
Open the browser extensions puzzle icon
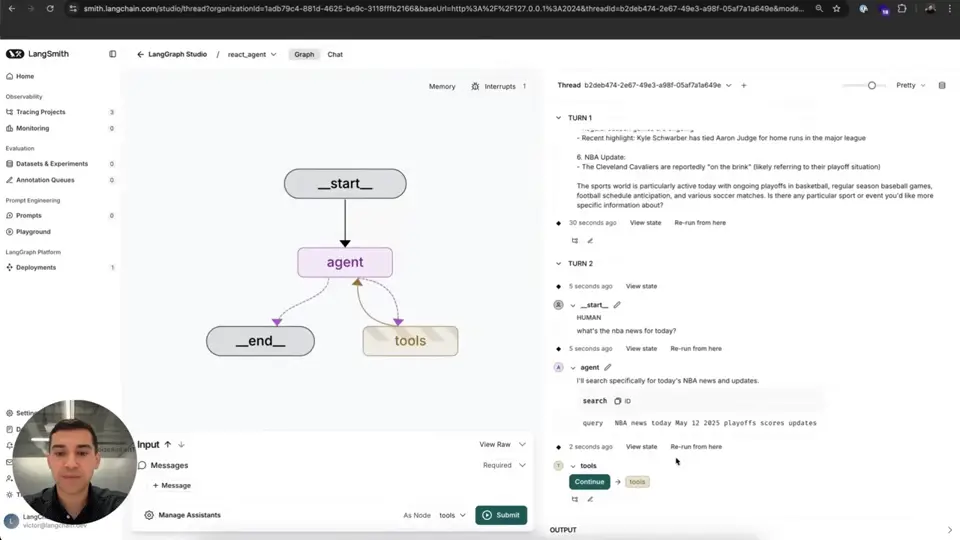tap(902, 9)
